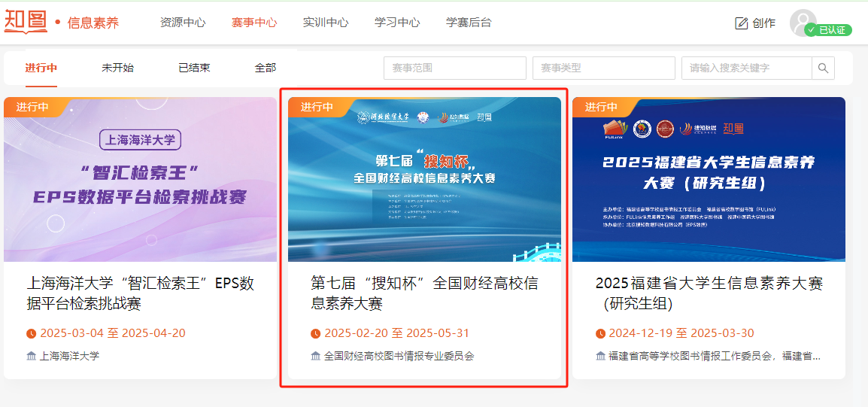Click the 学赛后台 navigation link
Image resolution: width=868 pixels, height=407 pixels.
pyautogui.click(x=469, y=23)
